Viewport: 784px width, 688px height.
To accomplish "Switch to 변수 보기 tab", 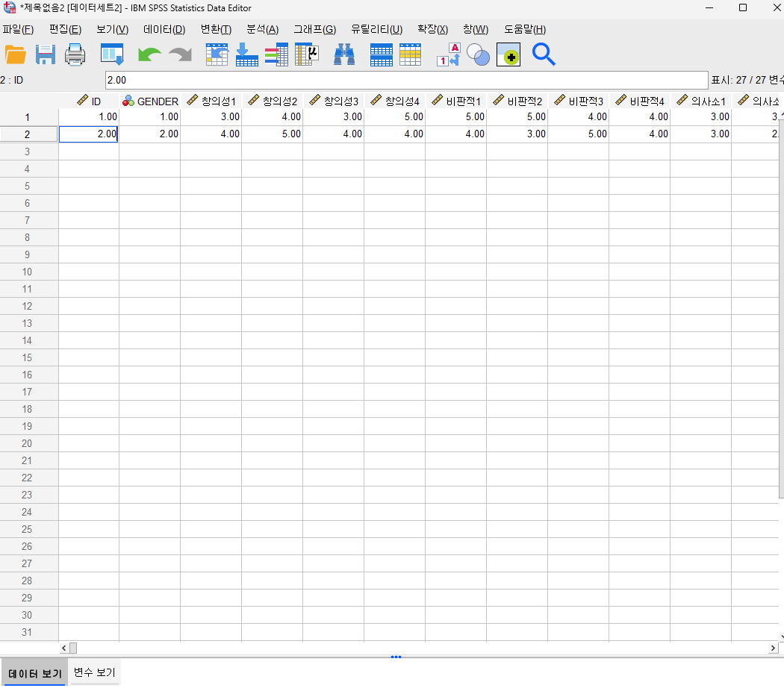I will pos(95,672).
